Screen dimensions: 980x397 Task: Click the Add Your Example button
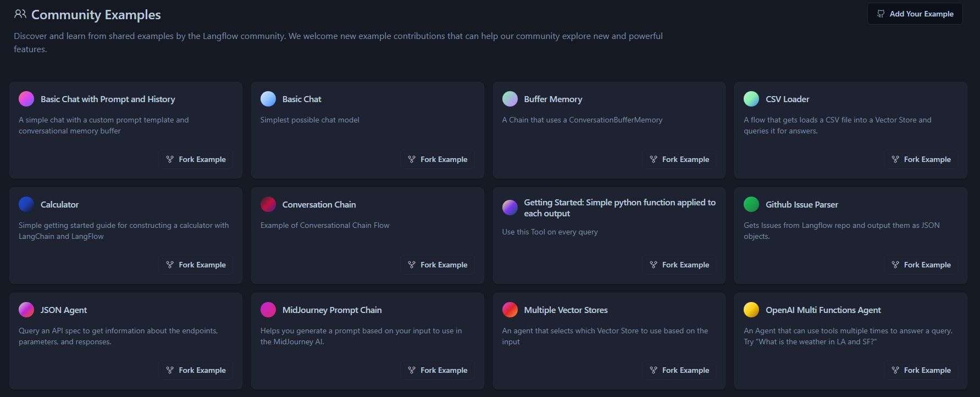tap(915, 14)
